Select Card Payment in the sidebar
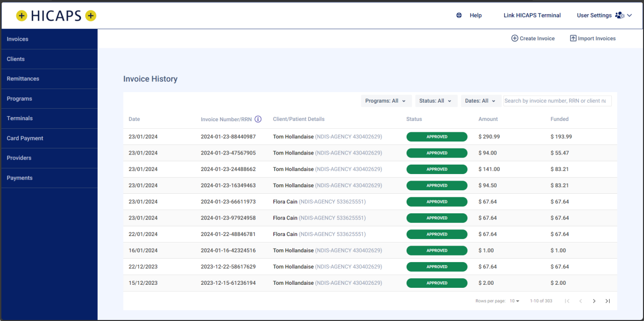 point(24,138)
